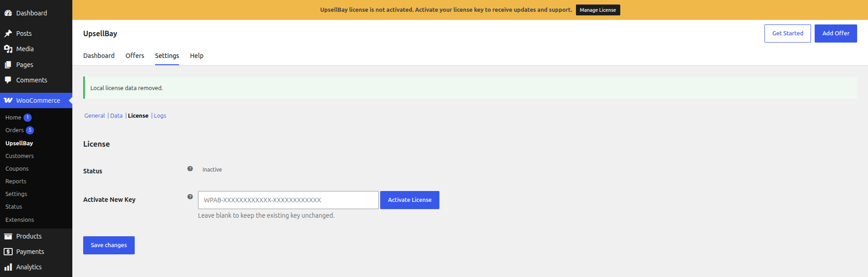The height and width of the screenshot is (277, 868).
Task: Click the help tooltip icon beside Status
Action: click(190, 169)
